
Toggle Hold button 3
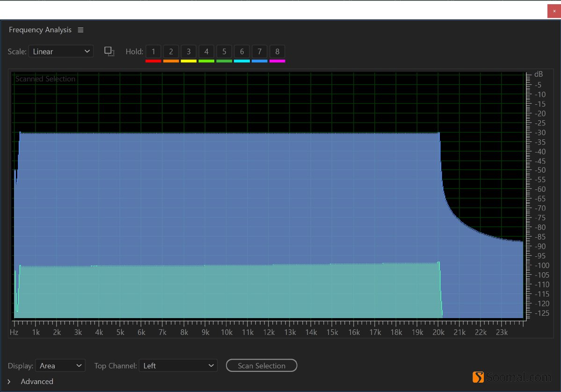click(x=189, y=51)
